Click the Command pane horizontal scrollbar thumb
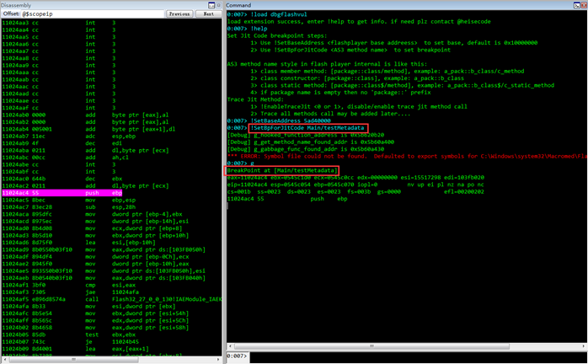The height and width of the screenshot is (364, 588). 372,346
